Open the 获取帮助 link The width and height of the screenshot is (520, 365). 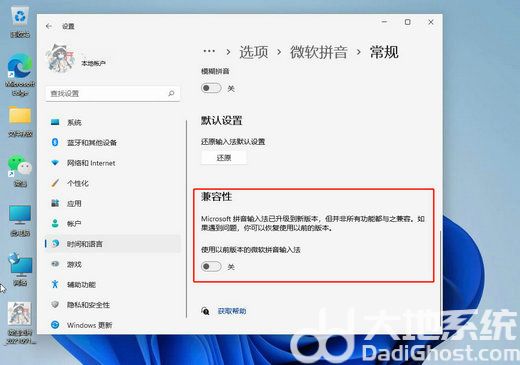232,311
